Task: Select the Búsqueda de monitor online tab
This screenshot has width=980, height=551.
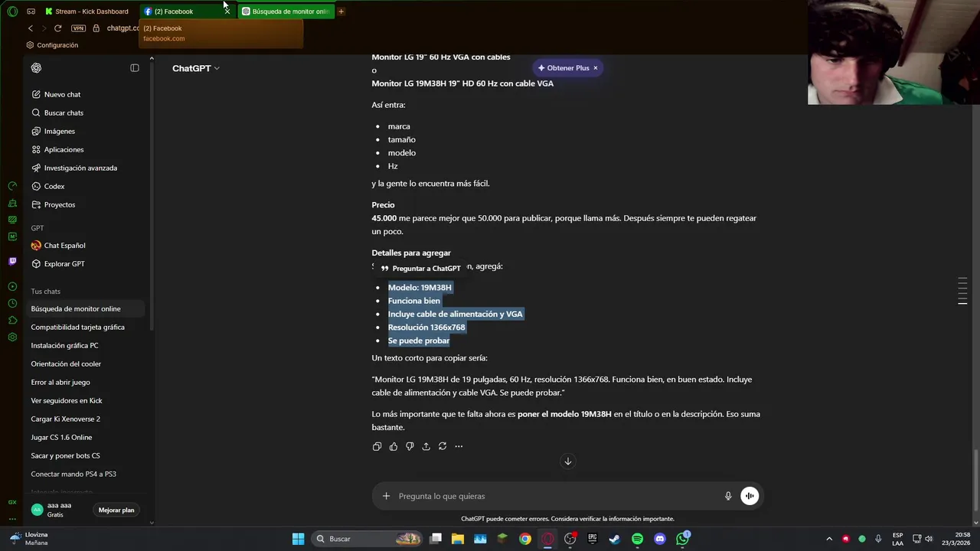Action: point(286,11)
